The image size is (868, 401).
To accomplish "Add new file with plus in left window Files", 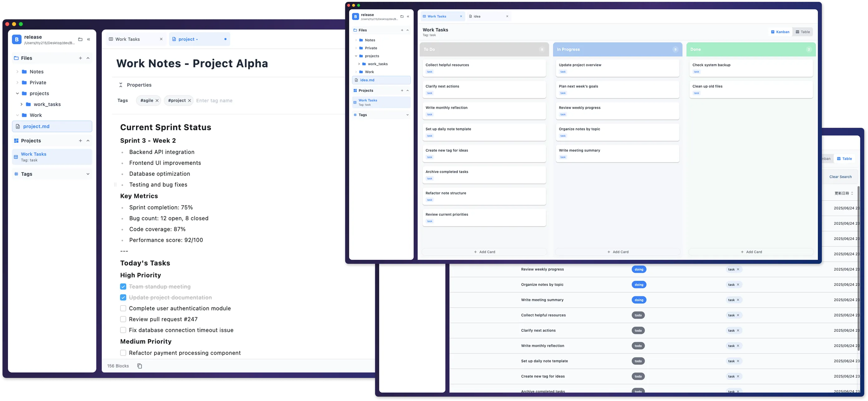I will coord(80,58).
